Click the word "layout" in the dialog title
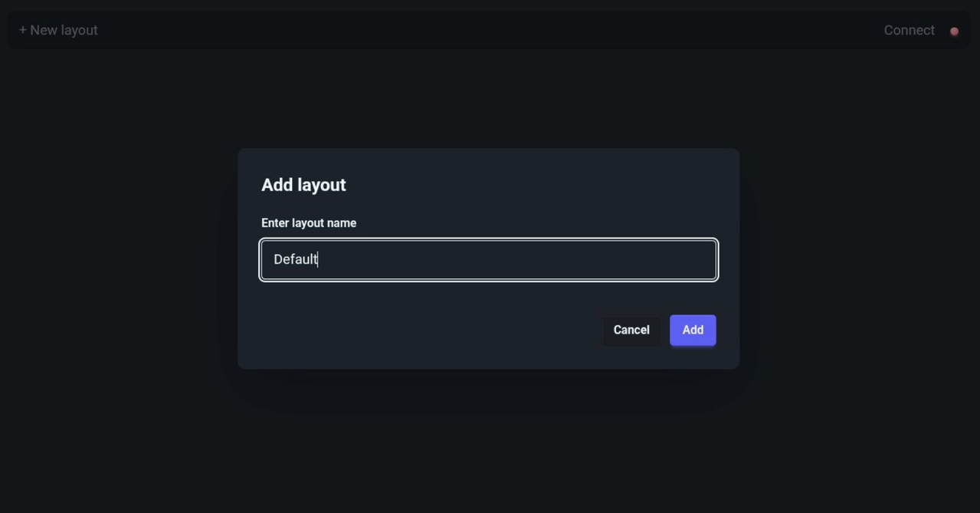980x513 pixels. pyautogui.click(x=322, y=186)
